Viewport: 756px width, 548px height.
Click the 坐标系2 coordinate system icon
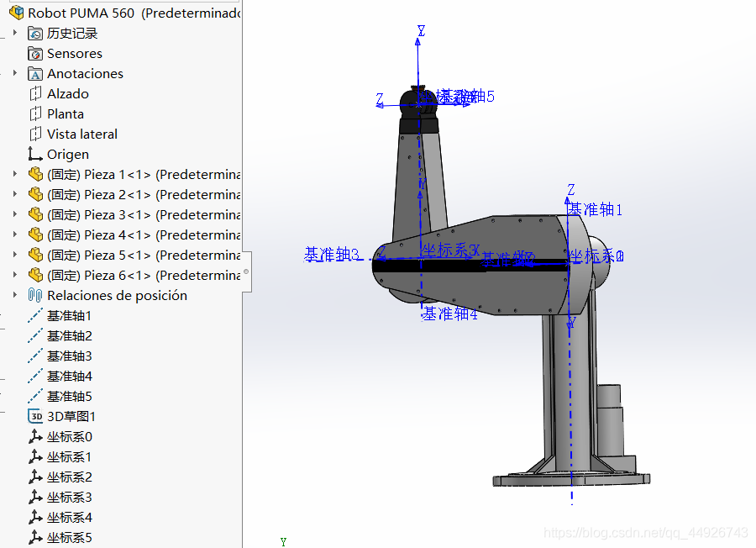click(35, 477)
